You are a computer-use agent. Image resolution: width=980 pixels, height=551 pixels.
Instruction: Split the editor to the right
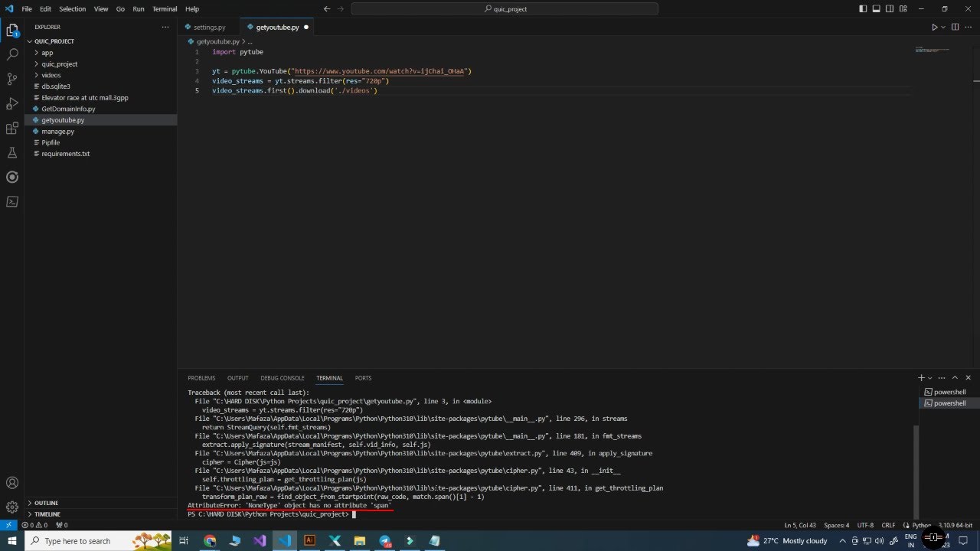pyautogui.click(x=955, y=28)
